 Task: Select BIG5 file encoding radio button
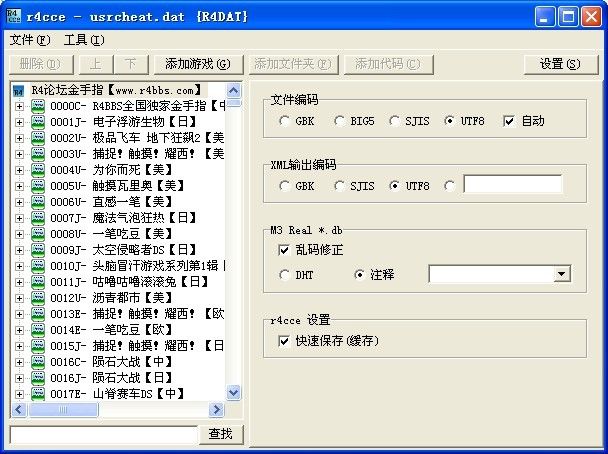(339, 121)
